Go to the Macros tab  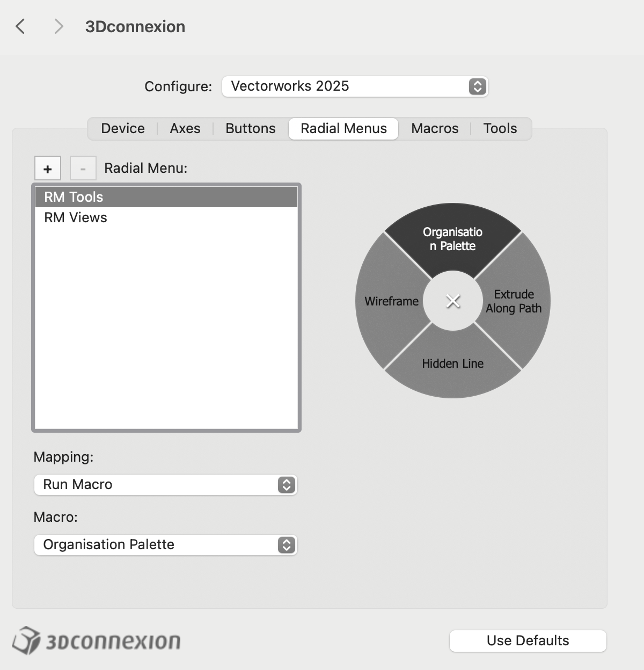(x=435, y=129)
